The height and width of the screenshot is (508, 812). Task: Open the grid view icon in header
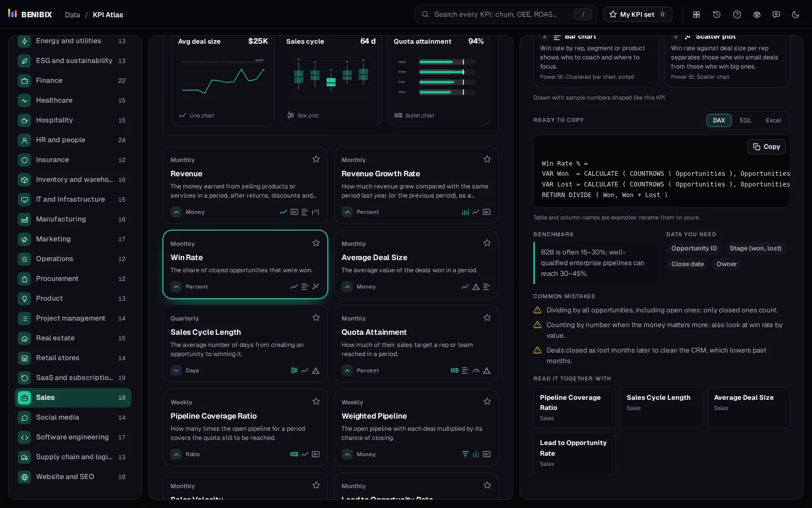[x=697, y=15]
